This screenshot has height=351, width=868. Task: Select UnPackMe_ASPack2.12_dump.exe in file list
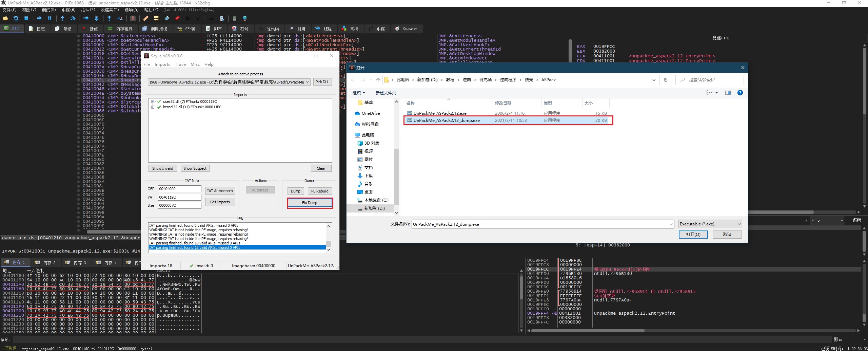tap(446, 121)
